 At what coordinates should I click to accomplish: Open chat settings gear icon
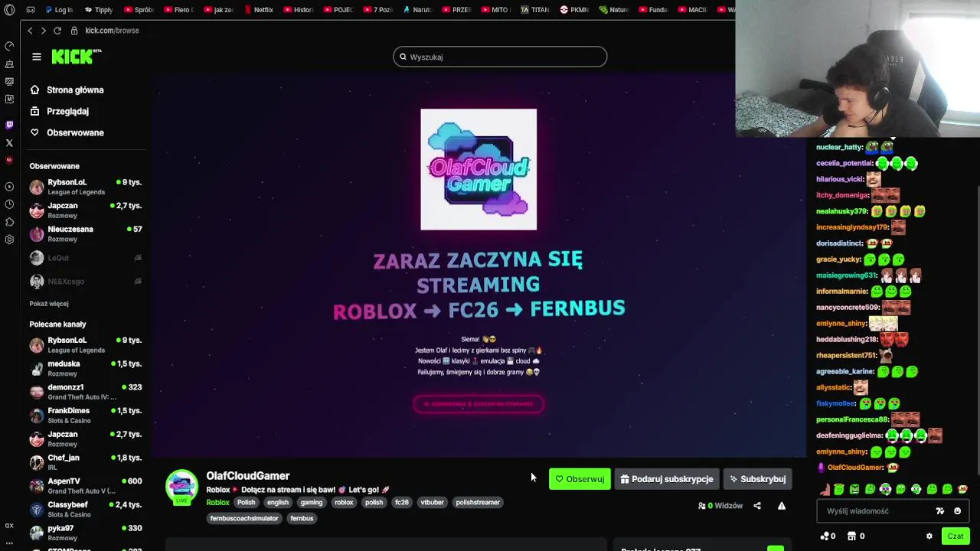[x=929, y=536]
